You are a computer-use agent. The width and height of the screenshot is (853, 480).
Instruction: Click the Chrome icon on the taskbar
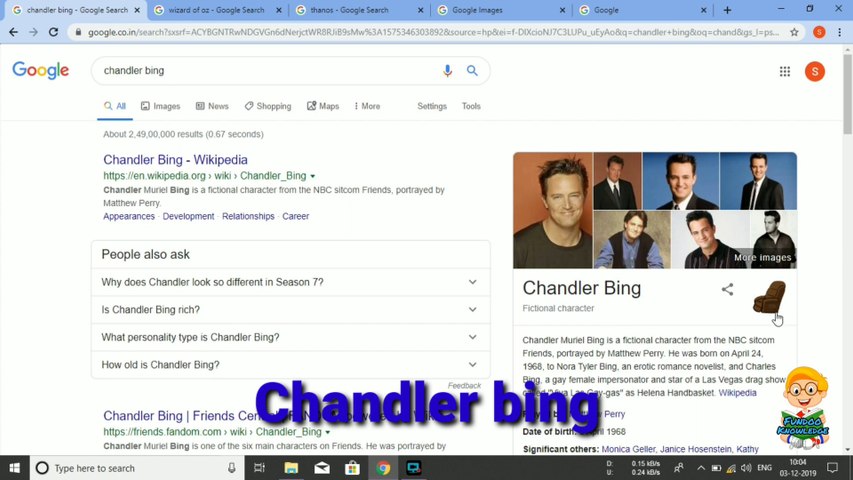pyautogui.click(x=383, y=468)
